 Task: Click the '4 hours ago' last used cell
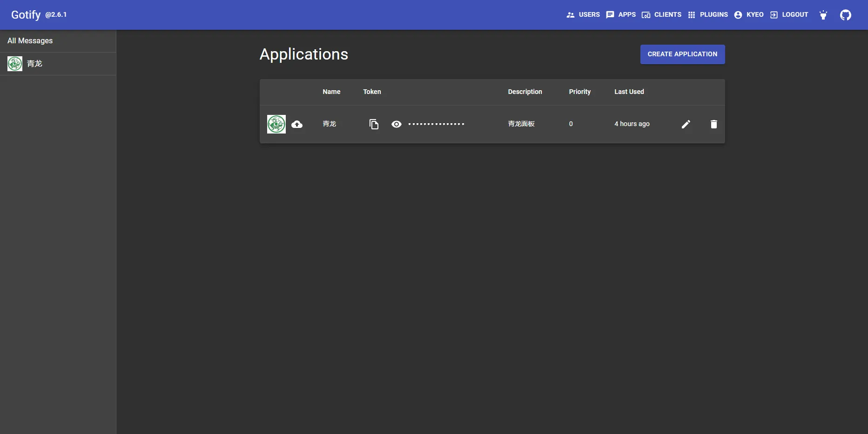point(632,124)
